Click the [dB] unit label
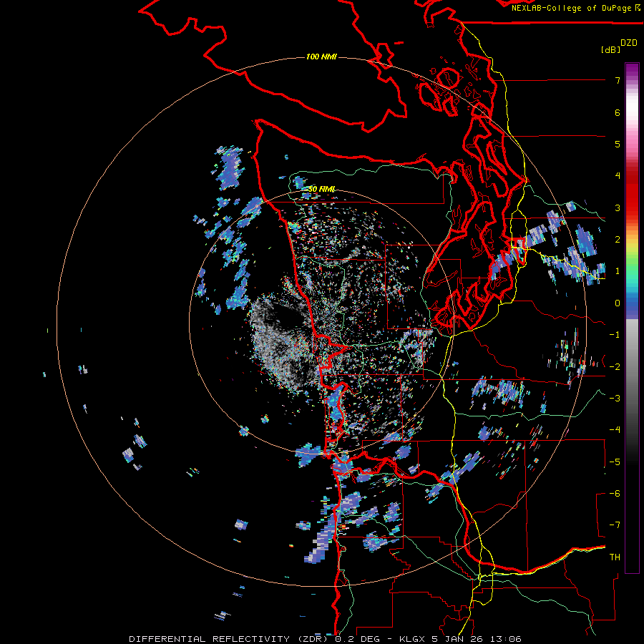The width and height of the screenshot is (644, 644). pyautogui.click(x=610, y=49)
